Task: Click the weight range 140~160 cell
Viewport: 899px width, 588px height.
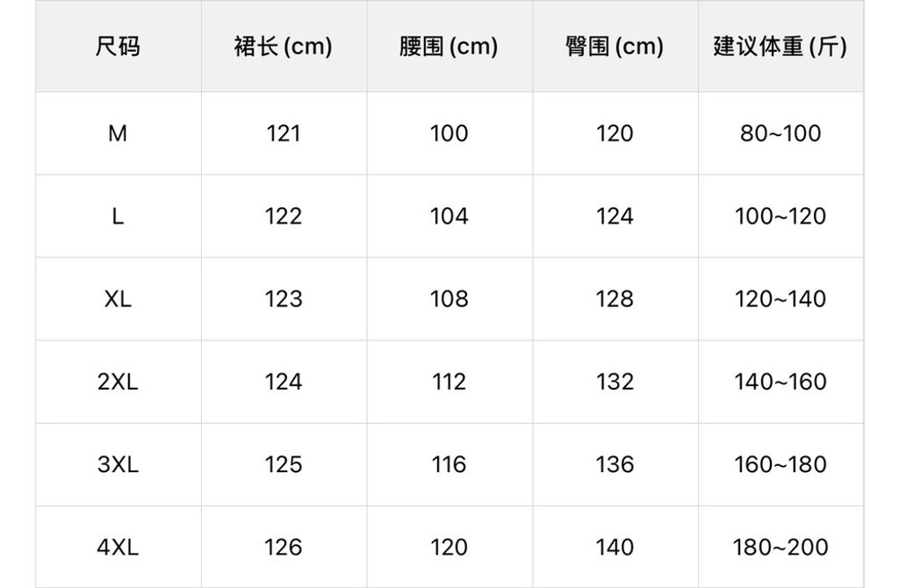Action: click(x=780, y=382)
